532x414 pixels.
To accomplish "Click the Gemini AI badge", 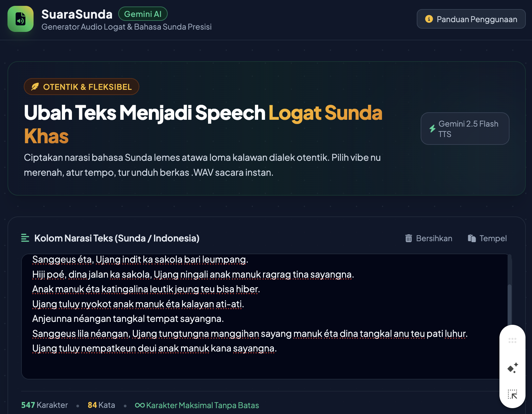I will [143, 14].
